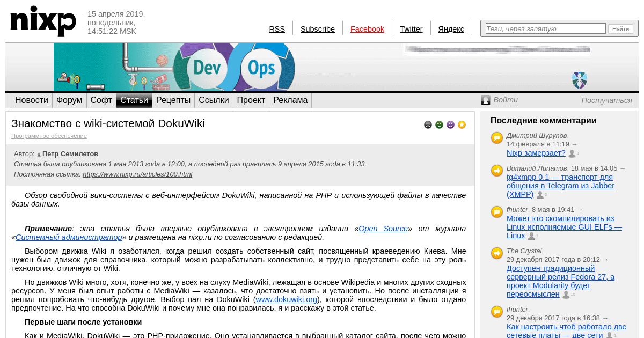Rate the article with the sad face icon
Image resolution: width=644 pixels, height=338 pixels.
pos(428,125)
